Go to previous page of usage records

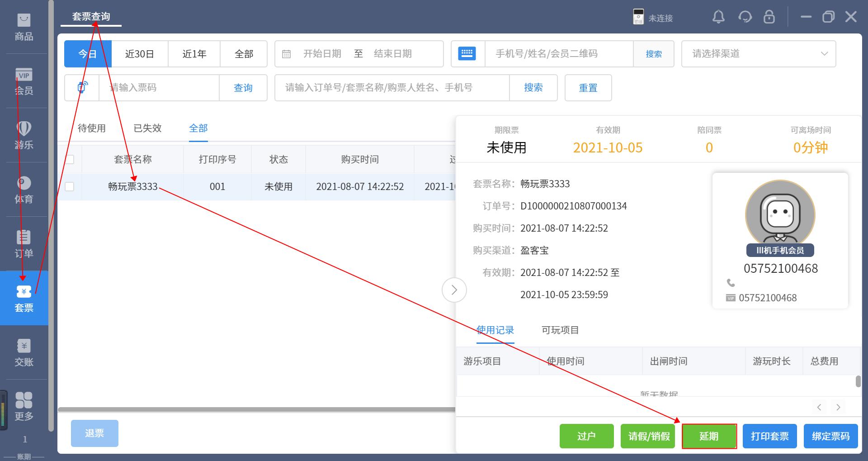coord(819,407)
